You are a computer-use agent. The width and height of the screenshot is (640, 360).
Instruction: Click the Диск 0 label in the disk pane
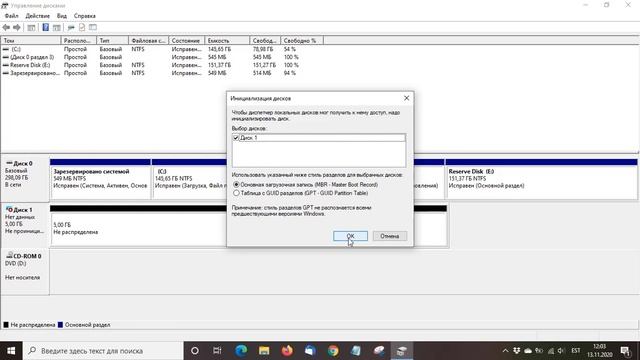pos(22,163)
